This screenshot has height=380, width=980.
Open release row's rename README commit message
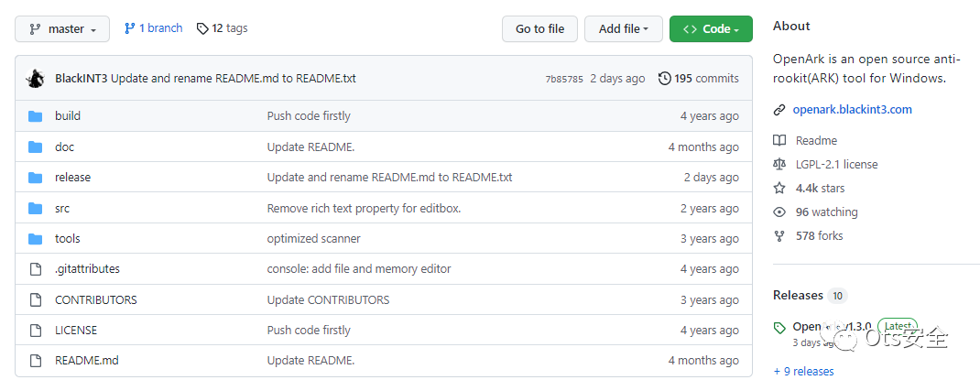[x=389, y=178]
